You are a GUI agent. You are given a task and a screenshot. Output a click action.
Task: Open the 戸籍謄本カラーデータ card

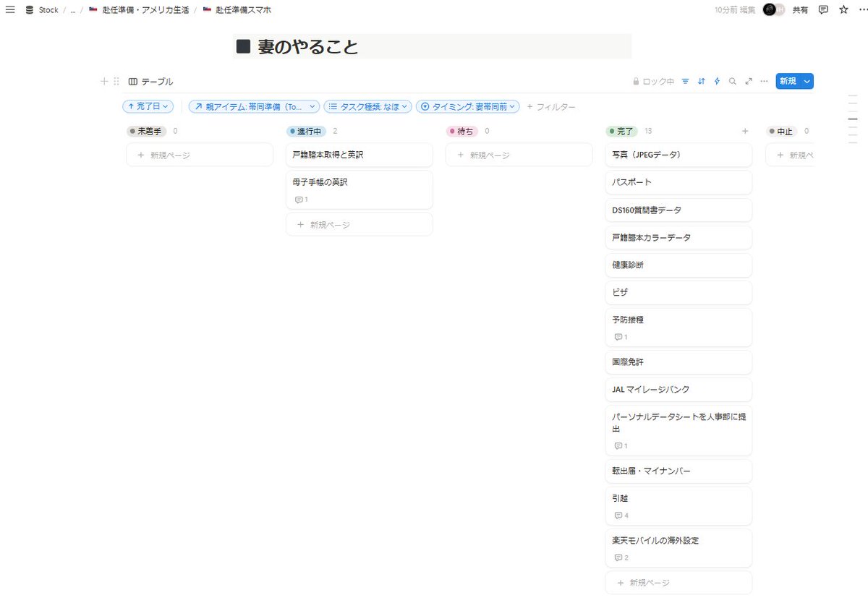678,237
